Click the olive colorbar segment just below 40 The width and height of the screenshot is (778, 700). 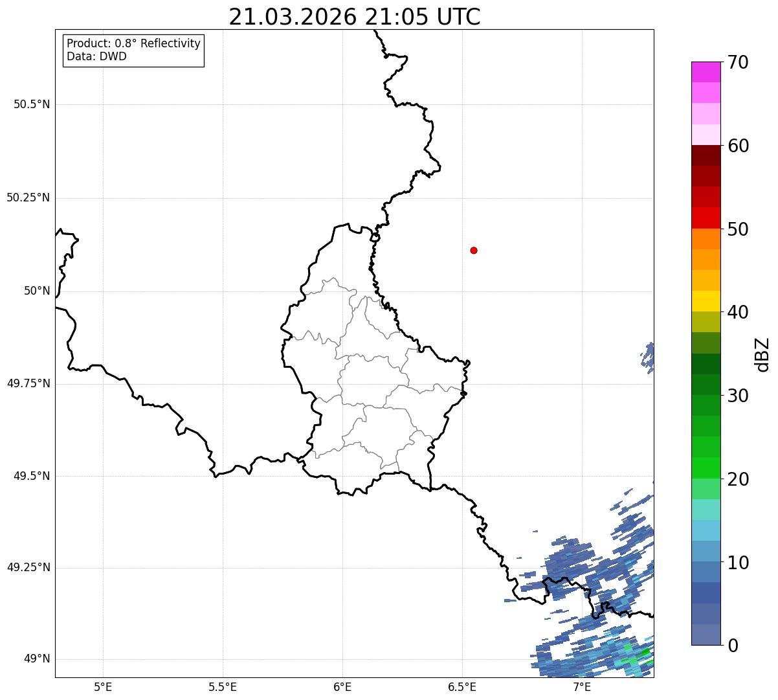706,322
